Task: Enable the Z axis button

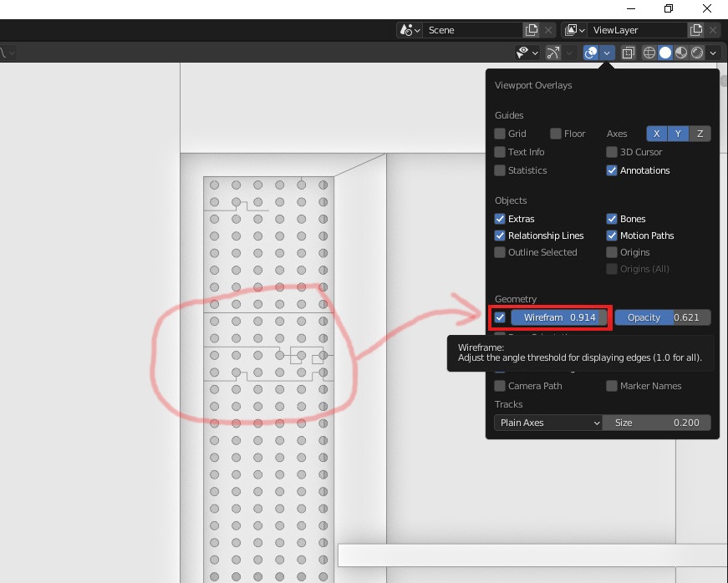Action: [x=700, y=134]
